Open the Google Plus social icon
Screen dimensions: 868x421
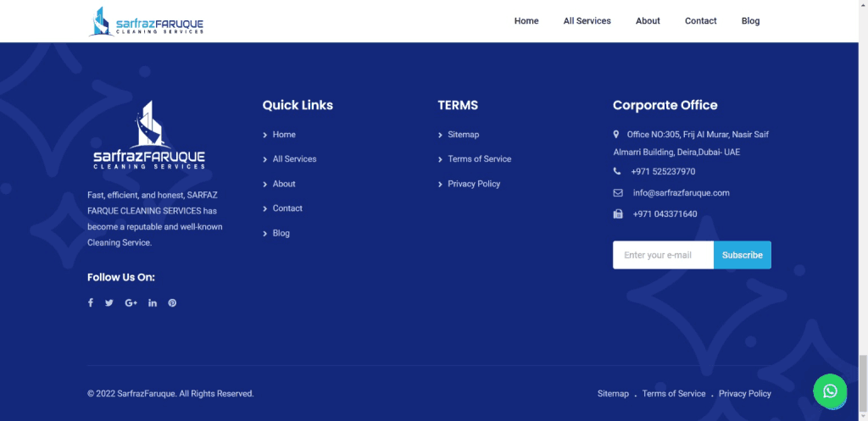[131, 302]
